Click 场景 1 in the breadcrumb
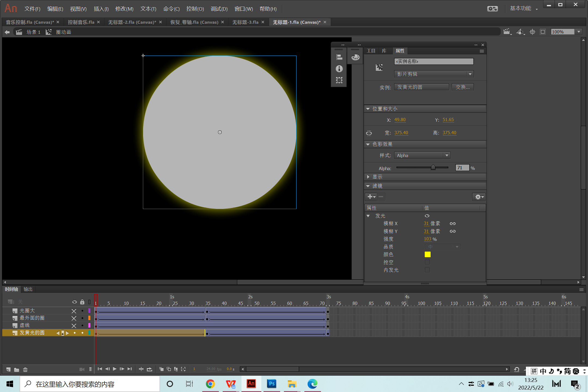The width and height of the screenshot is (588, 392). click(x=33, y=32)
